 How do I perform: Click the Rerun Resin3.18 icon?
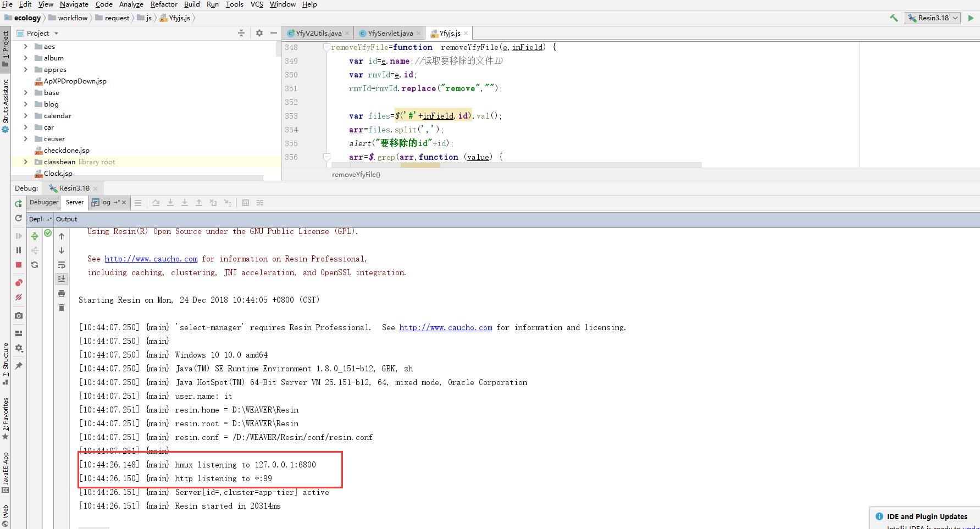click(x=18, y=202)
